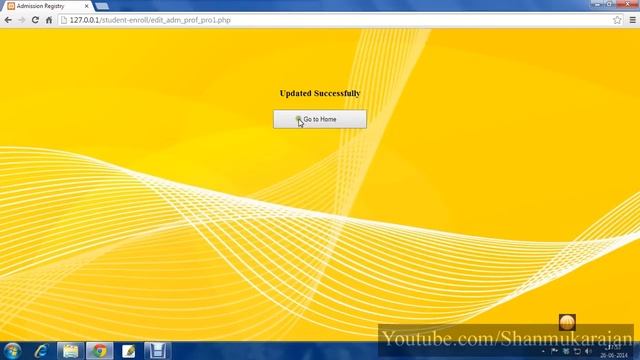The height and width of the screenshot is (360, 640).
Task: Open the floppy disk taskbar app
Action: (x=158, y=351)
